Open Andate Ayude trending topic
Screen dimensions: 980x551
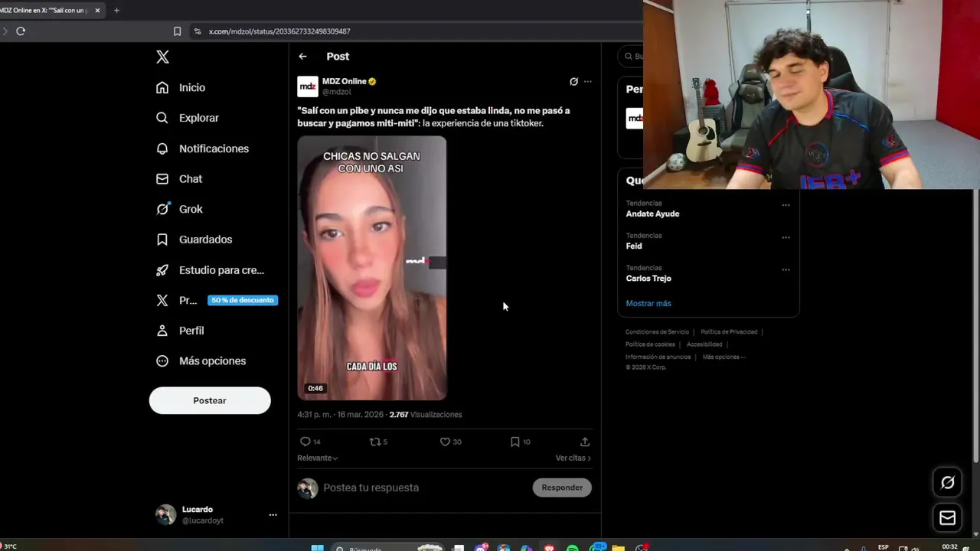click(x=652, y=214)
